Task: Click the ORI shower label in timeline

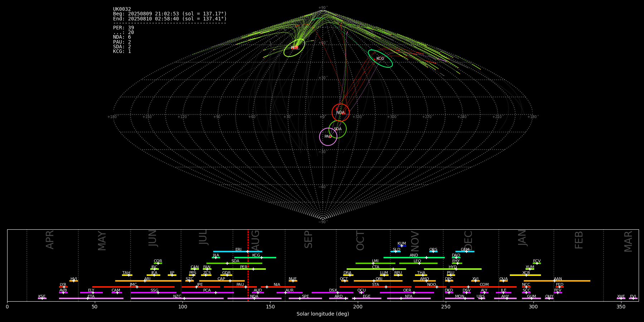Action: point(379,279)
